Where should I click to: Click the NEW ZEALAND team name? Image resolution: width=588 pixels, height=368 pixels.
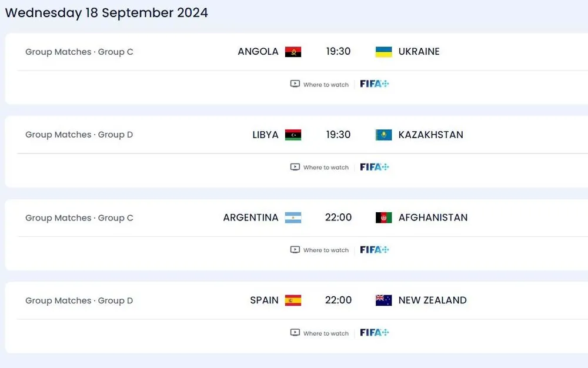[432, 300]
